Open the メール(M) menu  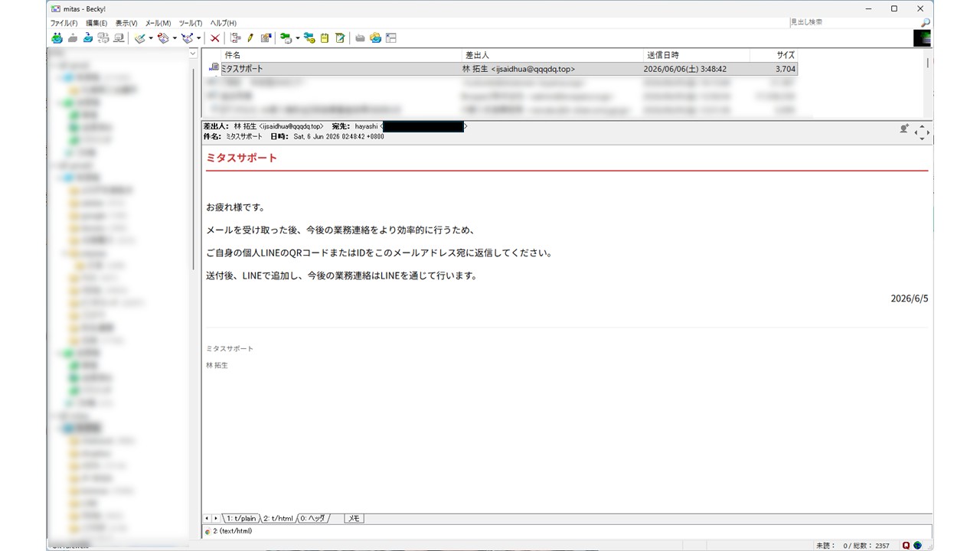tap(158, 23)
